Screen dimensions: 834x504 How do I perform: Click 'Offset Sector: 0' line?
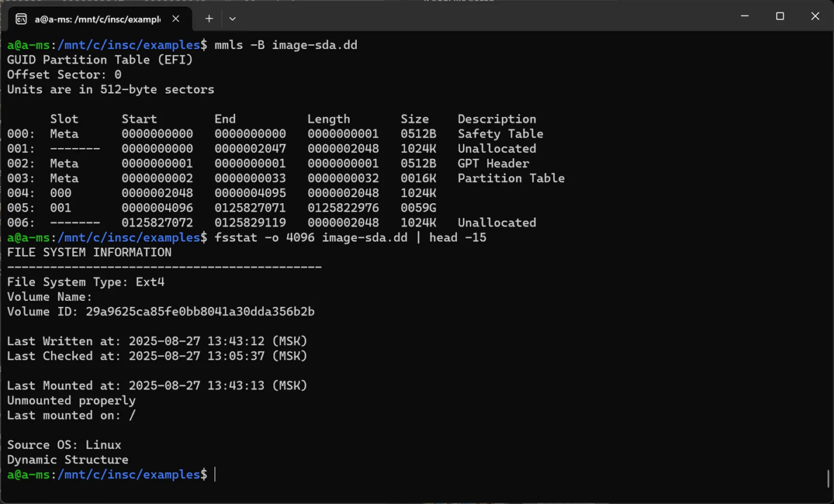click(x=64, y=75)
